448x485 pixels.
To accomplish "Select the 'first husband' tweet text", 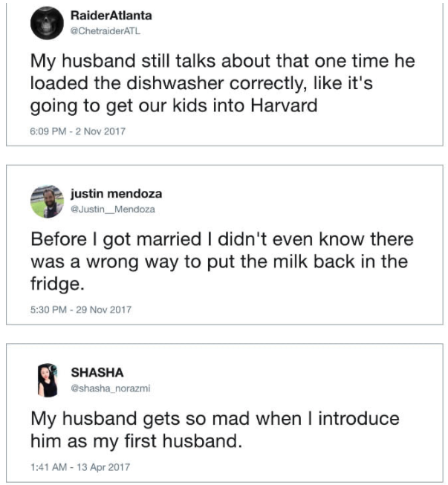I will pyautogui.click(x=215, y=429).
